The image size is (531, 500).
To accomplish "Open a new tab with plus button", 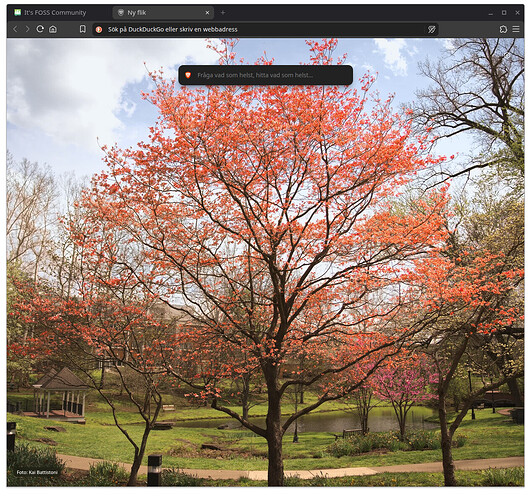I will 223,13.
